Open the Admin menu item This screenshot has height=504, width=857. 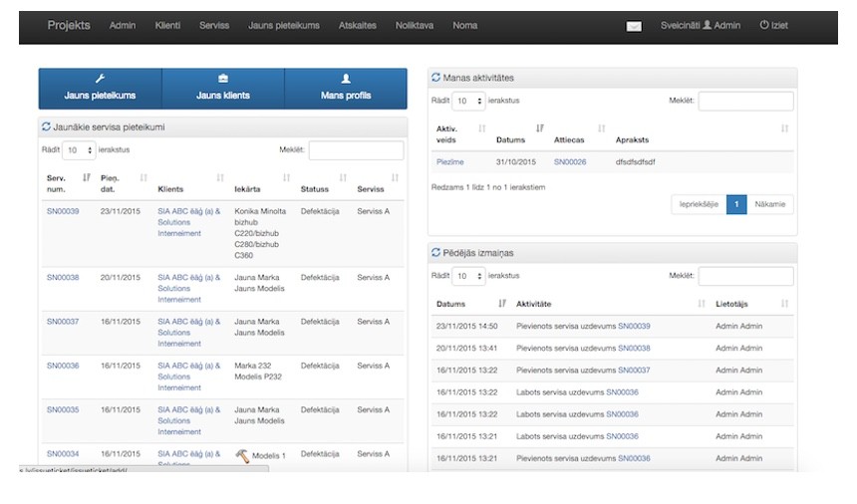123,25
